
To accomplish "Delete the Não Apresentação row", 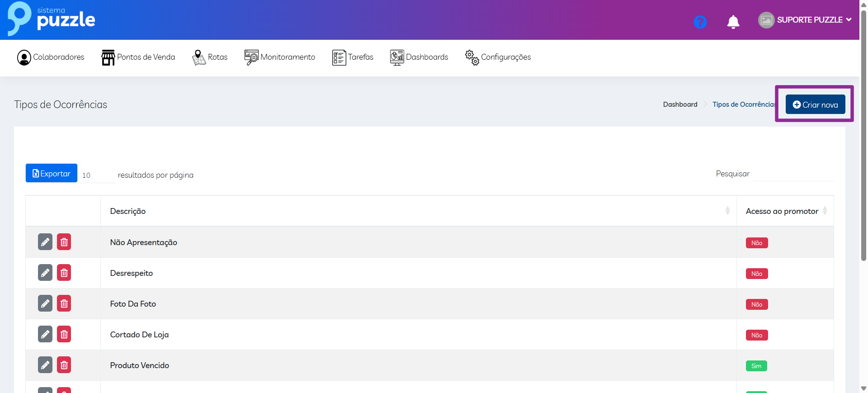I will coord(64,242).
